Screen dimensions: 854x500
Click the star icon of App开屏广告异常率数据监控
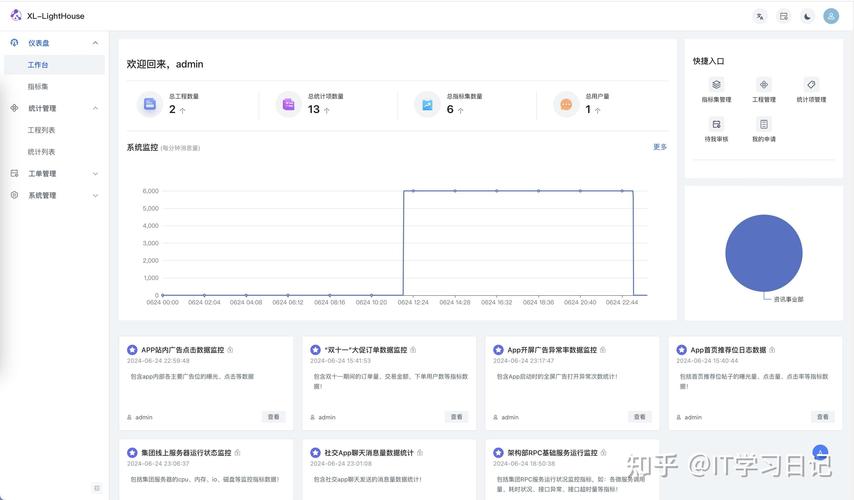click(x=498, y=350)
